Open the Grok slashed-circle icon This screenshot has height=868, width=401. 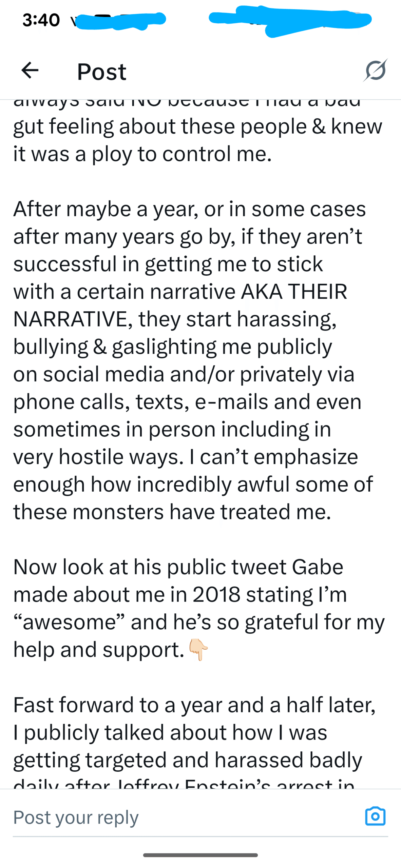pyautogui.click(x=376, y=70)
